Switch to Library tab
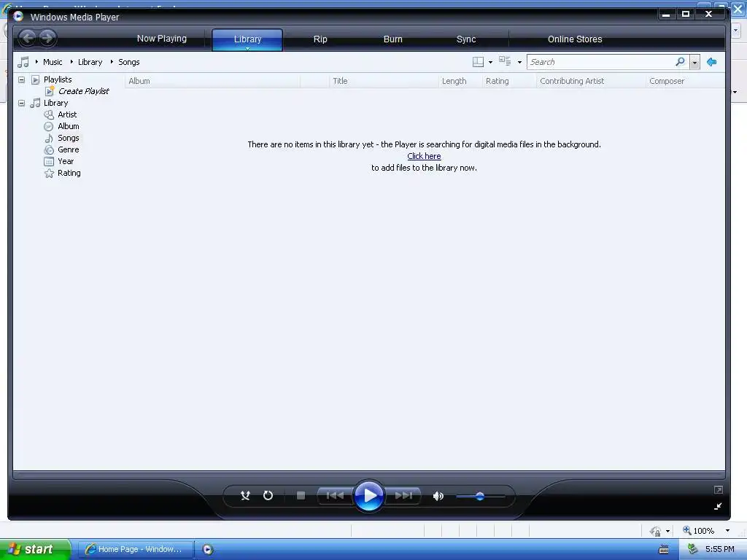 tap(247, 39)
